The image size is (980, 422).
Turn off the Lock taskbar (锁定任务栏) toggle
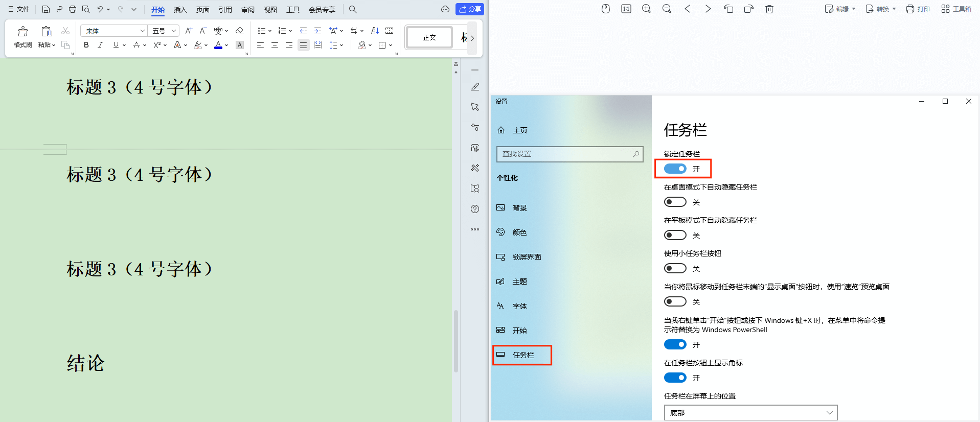675,169
